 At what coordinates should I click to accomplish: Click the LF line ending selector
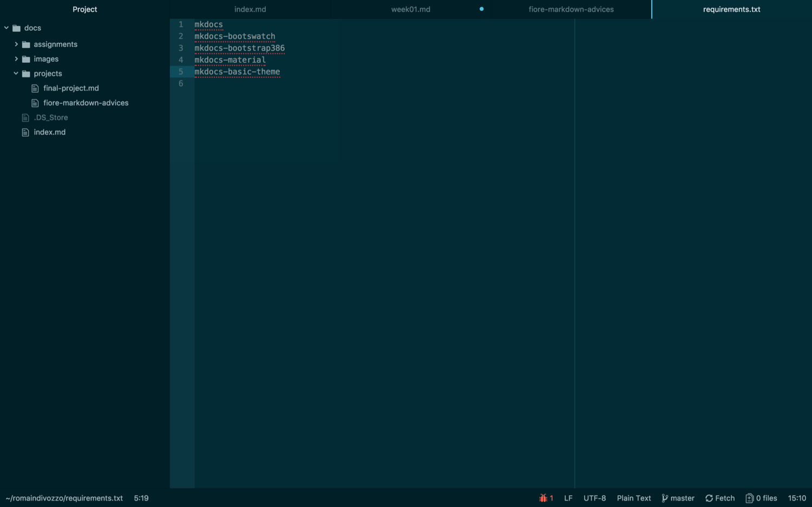click(x=568, y=498)
